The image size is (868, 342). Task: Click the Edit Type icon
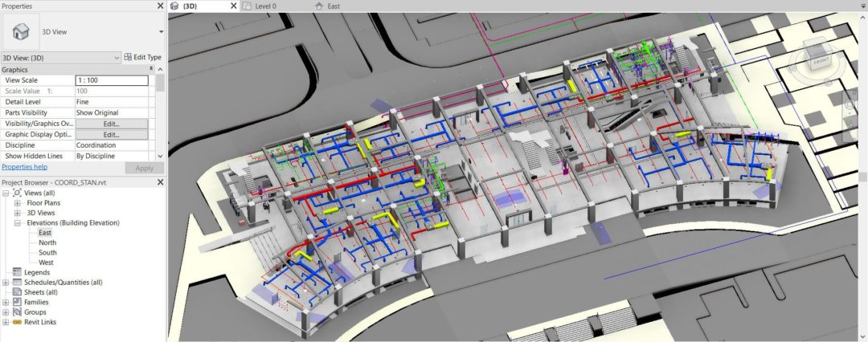click(x=128, y=57)
